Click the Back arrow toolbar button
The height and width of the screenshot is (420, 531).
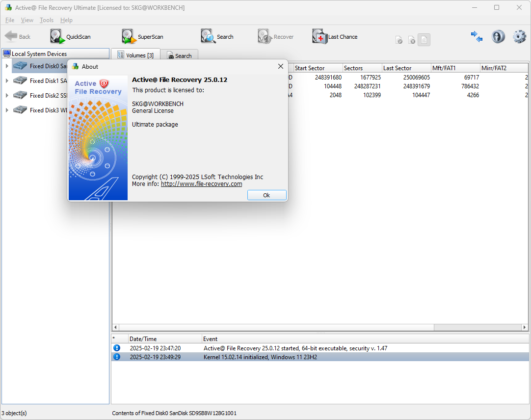point(18,37)
